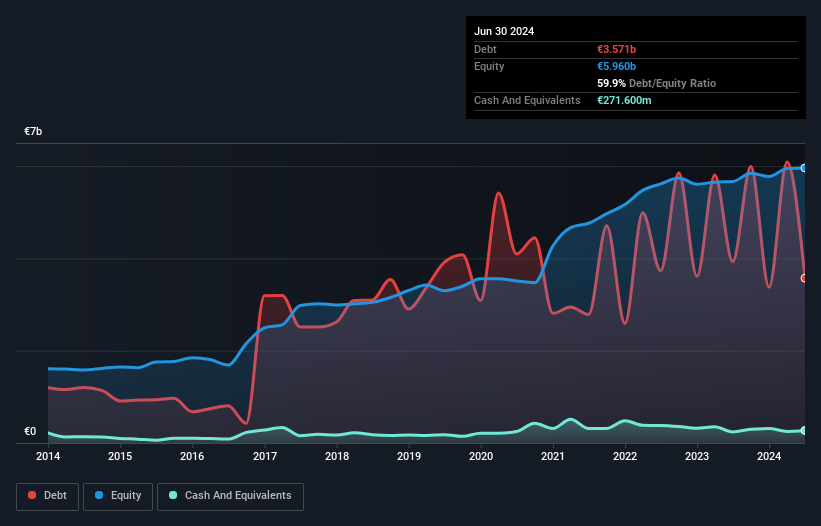The image size is (821, 526).
Task: Click the €7b y-axis label
Action: point(33,131)
